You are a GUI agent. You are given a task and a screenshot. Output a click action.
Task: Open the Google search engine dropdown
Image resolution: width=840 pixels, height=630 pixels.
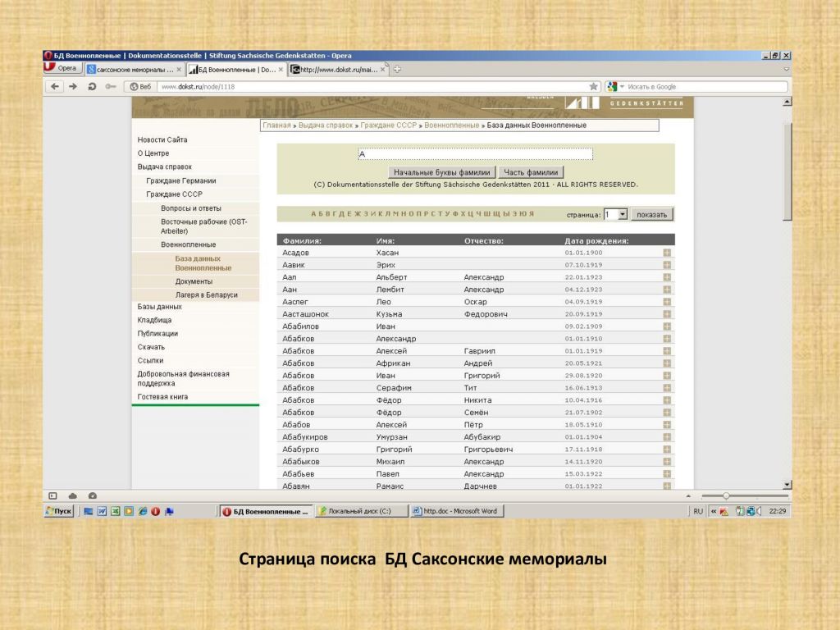pos(622,86)
